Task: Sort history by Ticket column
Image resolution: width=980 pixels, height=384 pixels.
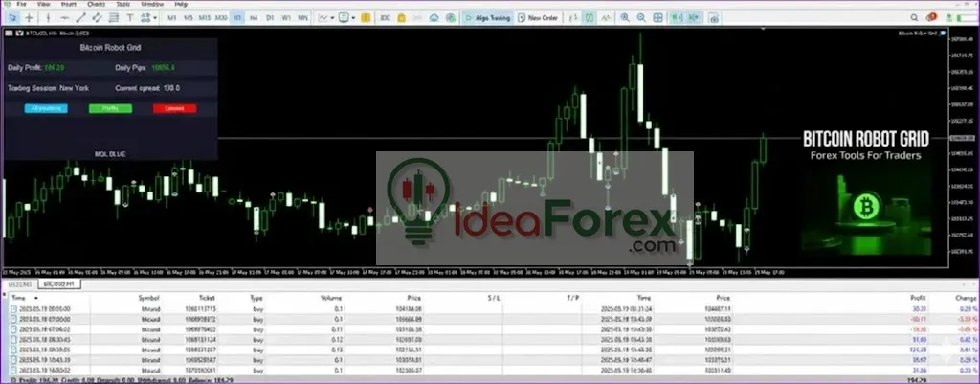Action: [207, 299]
